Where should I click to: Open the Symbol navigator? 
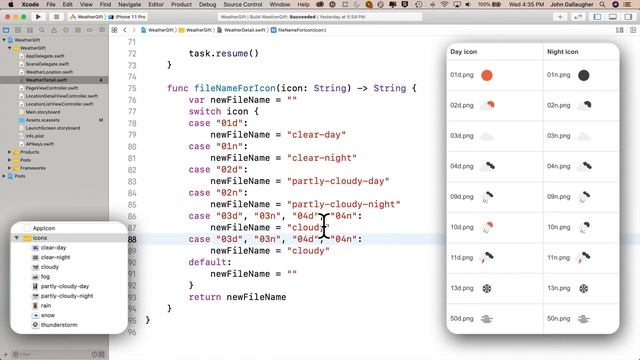[x=30, y=30]
